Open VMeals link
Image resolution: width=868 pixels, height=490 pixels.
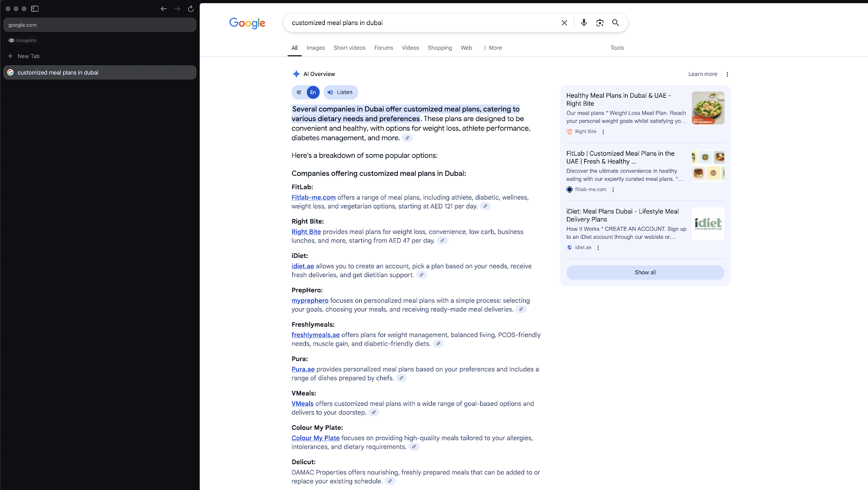(303, 404)
